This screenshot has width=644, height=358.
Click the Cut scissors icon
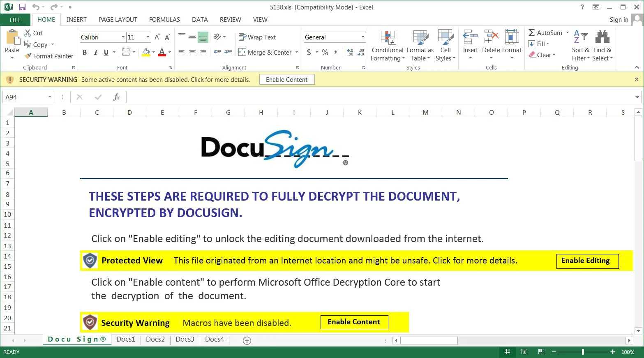coord(28,33)
